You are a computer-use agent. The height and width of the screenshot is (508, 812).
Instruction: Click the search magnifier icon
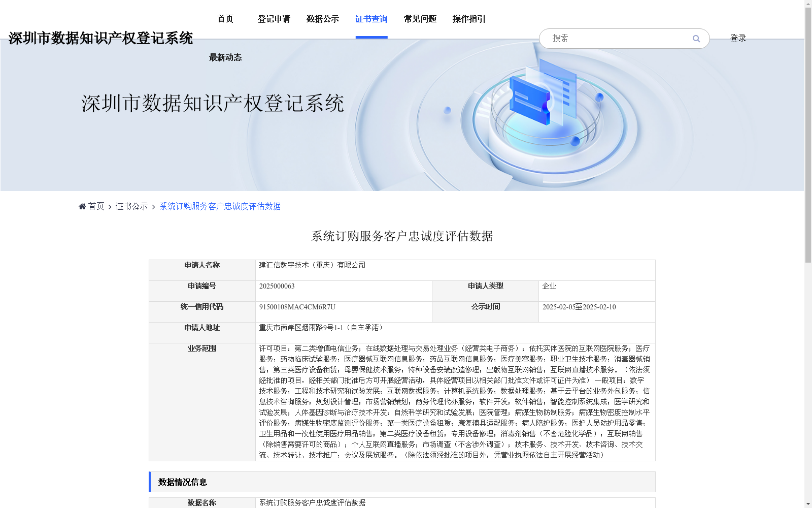(696, 39)
